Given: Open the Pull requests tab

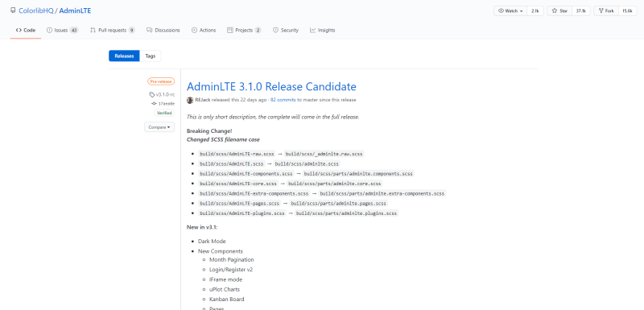Looking at the screenshot, I should click(x=113, y=31).
